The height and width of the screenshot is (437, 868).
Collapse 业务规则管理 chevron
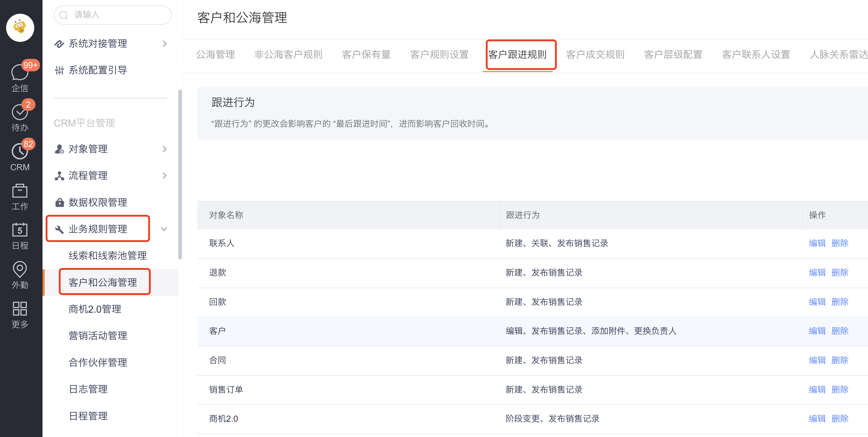pos(164,229)
